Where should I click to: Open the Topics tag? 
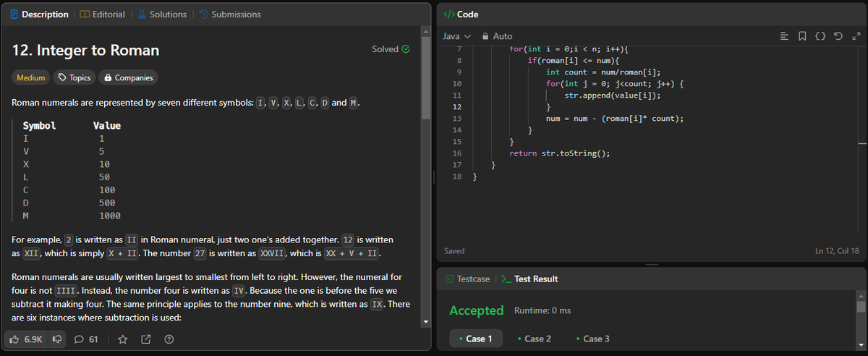click(x=75, y=77)
